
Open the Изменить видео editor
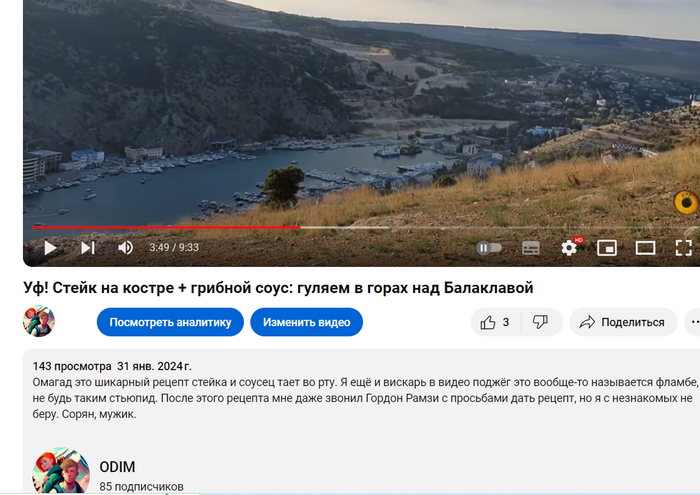tap(307, 322)
